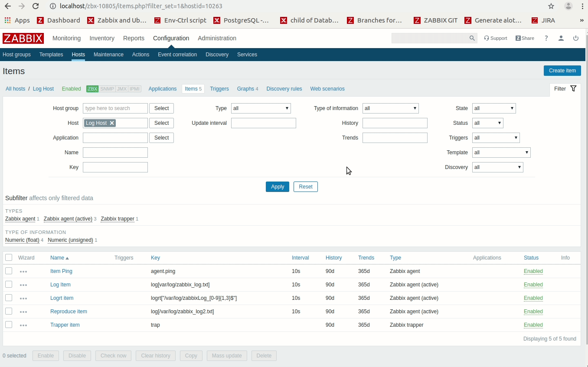Click Select next to Host group

pyautogui.click(x=161, y=108)
